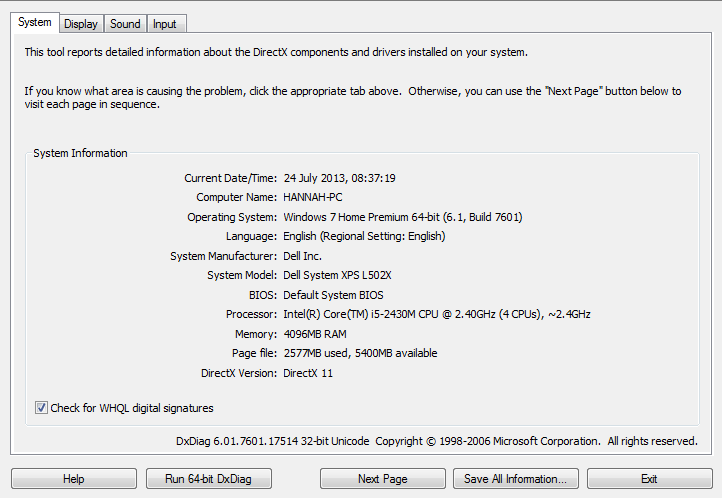Click the DirectX 11 version text
Viewport: 722px width, 498px height.
click(x=308, y=373)
